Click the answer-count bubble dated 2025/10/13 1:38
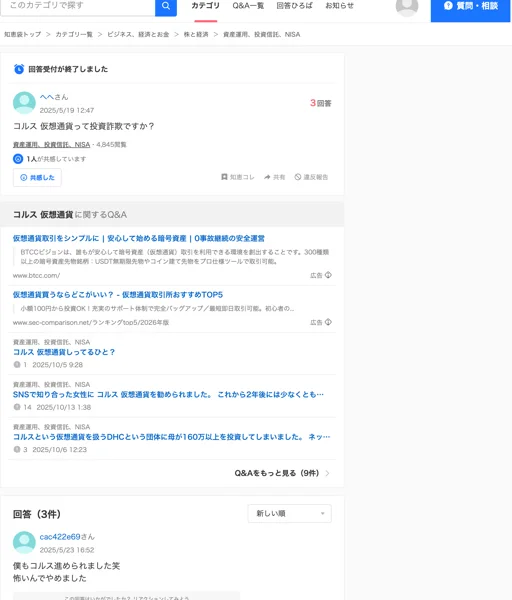Image resolution: width=512 pixels, height=600 pixels. coord(17,407)
